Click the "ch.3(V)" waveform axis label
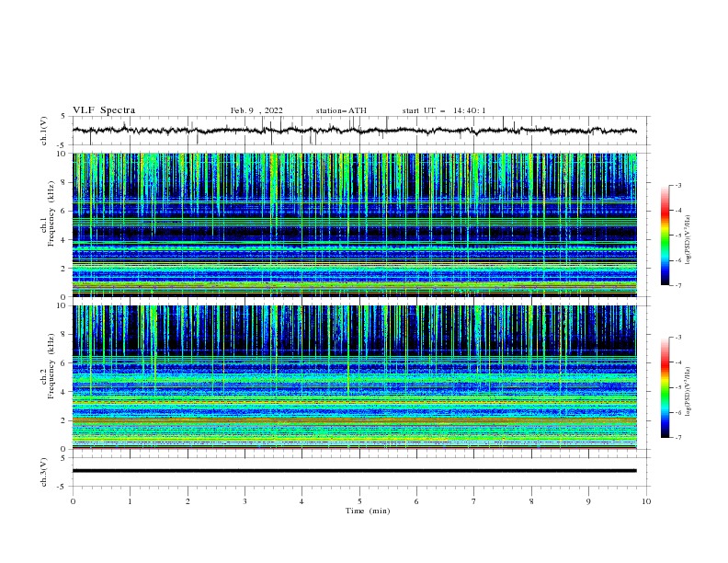 pos(44,472)
